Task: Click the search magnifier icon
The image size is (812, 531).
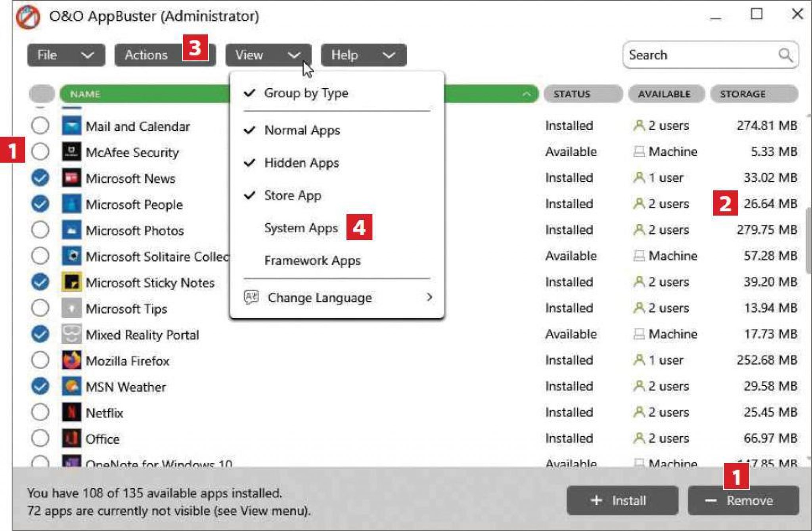Action: 785,55
